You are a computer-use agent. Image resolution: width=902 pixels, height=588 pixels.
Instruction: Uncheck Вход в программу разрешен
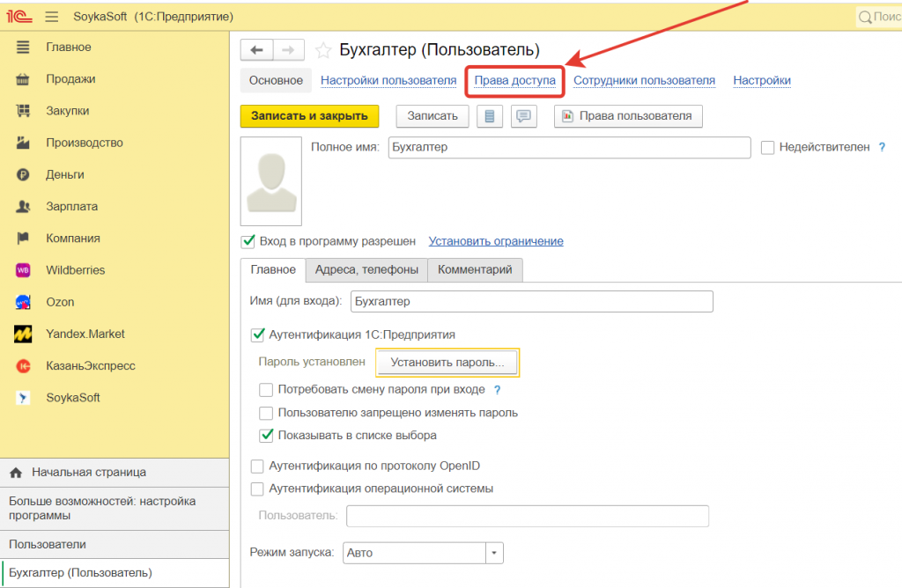point(248,241)
